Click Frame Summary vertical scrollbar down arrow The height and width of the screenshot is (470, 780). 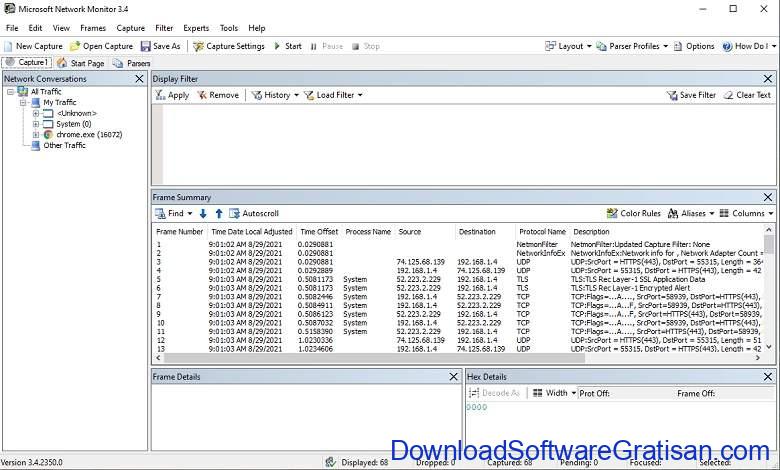769,347
